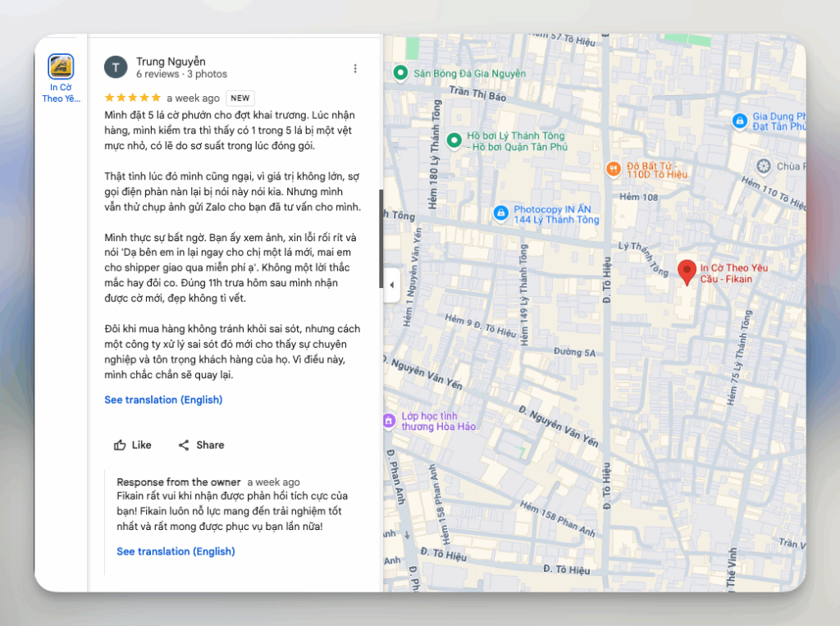
Task: Open the In Cờ Theo Yê... sidebar thumbnail
Action: [61, 66]
